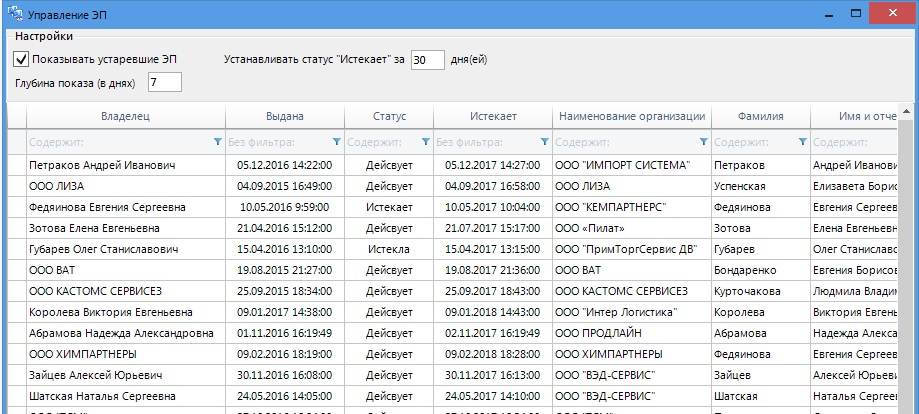
Task: Open the filter funnel in Истекает column
Action: tap(544, 142)
